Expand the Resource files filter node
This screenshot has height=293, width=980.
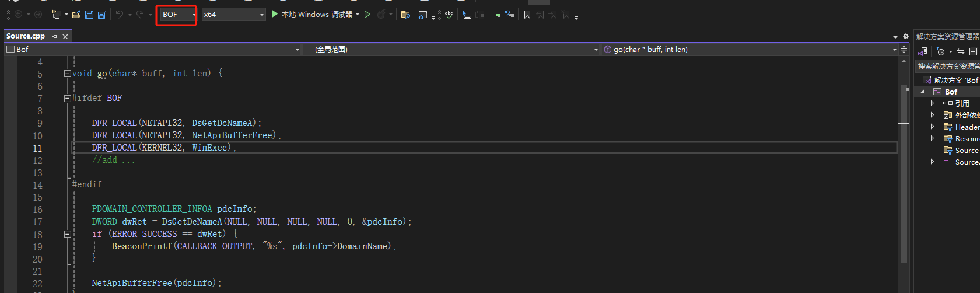(x=932, y=138)
